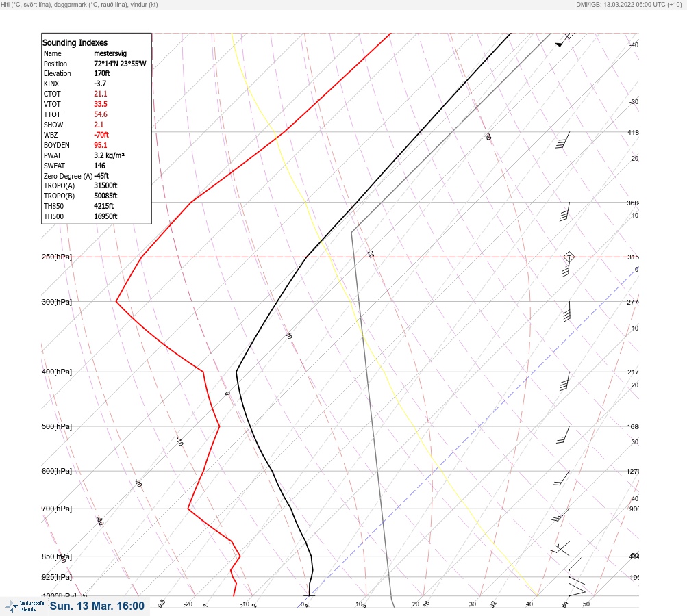Select the WBZ value -70ft
Viewport: 687px width, 616px height.
pyautogui.click(x=101, y=135)
